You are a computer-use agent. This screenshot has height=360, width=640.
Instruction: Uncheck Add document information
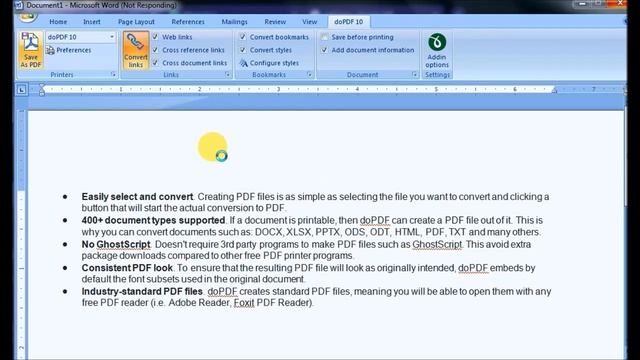[x=324, y=50]
